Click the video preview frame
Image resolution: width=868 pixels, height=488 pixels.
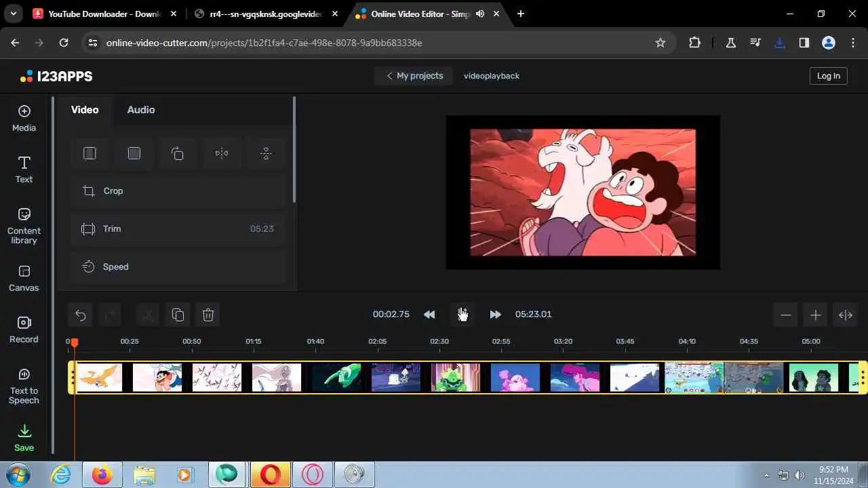pos(583,192)
